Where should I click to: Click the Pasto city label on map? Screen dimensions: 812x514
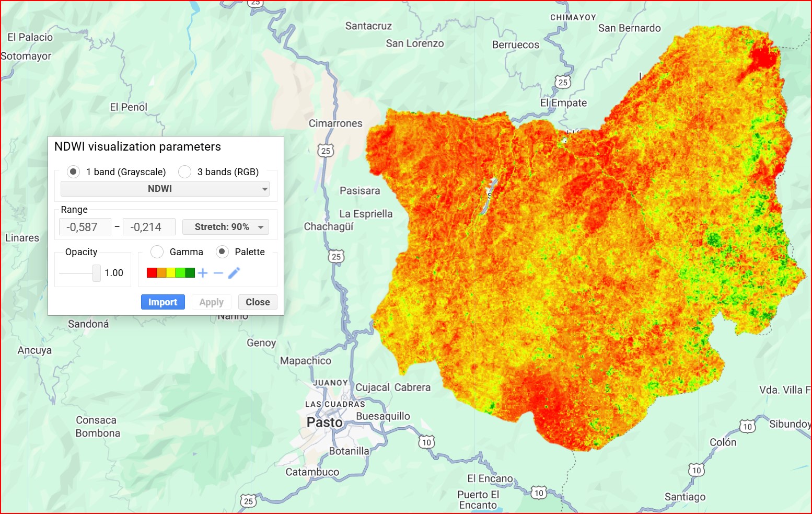[324, 422]
